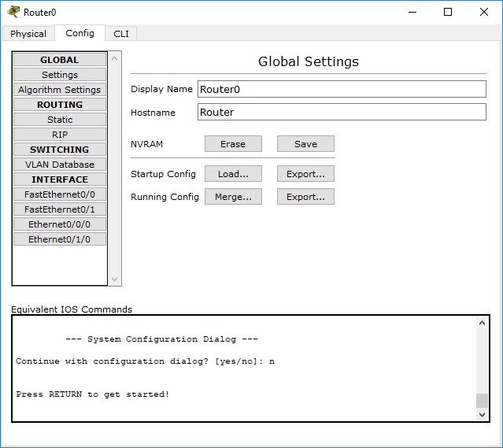Minimize the Router0 window

coord(412,12)
